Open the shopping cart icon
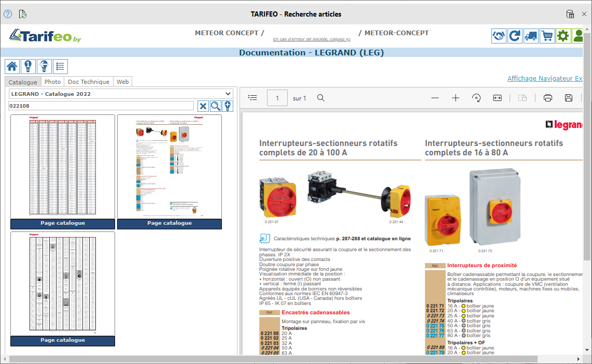This screenshot has height=364, width=592. 547,36
